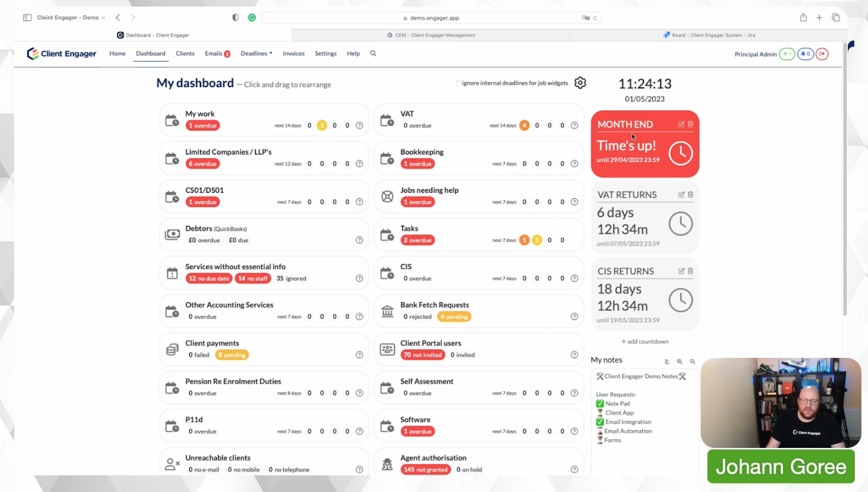Click the Bank Fetch Requests bank icon

point(388,311)
